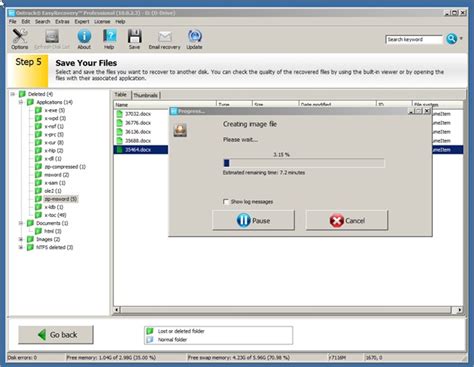Switch to the Thumbnails tab
This screenshot has width=474, height=367.
[146, 95]
